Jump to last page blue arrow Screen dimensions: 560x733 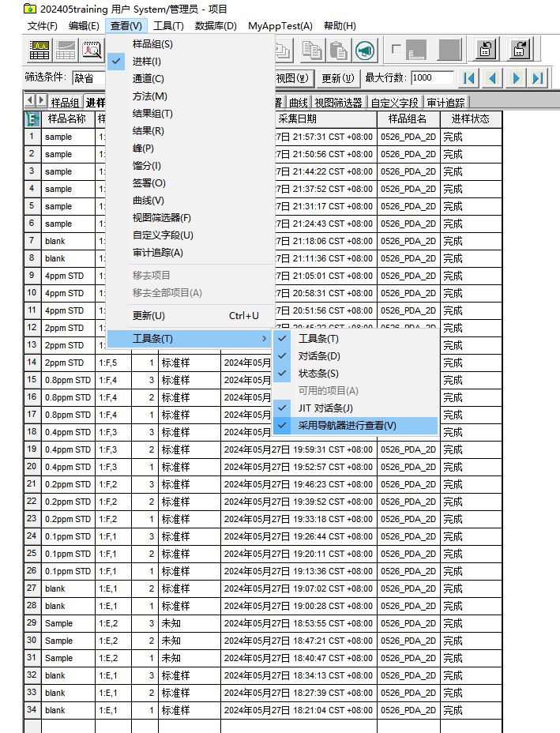tap(538, 78)
